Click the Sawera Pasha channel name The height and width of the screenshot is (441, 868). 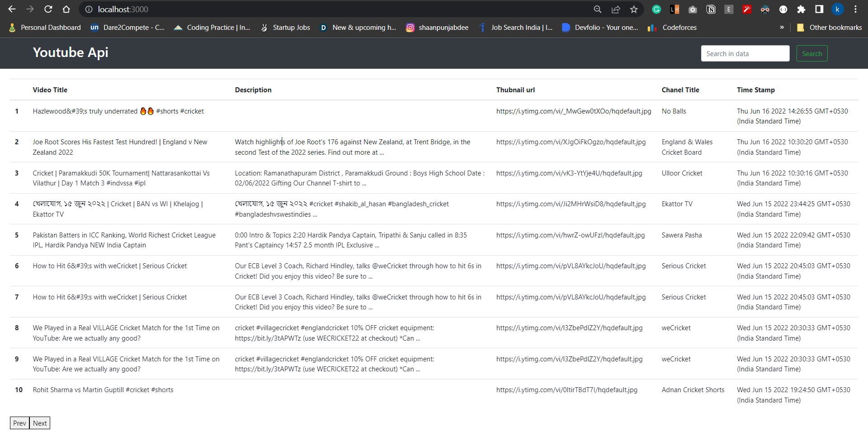682,235
